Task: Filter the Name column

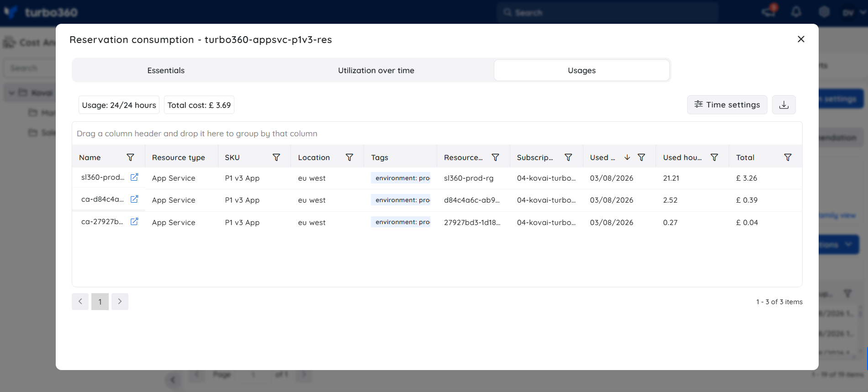Action: pyautogui.click(x=130, y=157)
